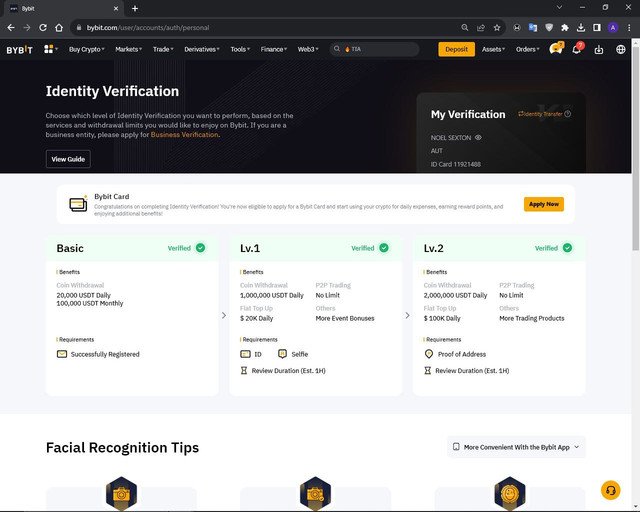Click the Bybit Card icon

coord(78,204)
